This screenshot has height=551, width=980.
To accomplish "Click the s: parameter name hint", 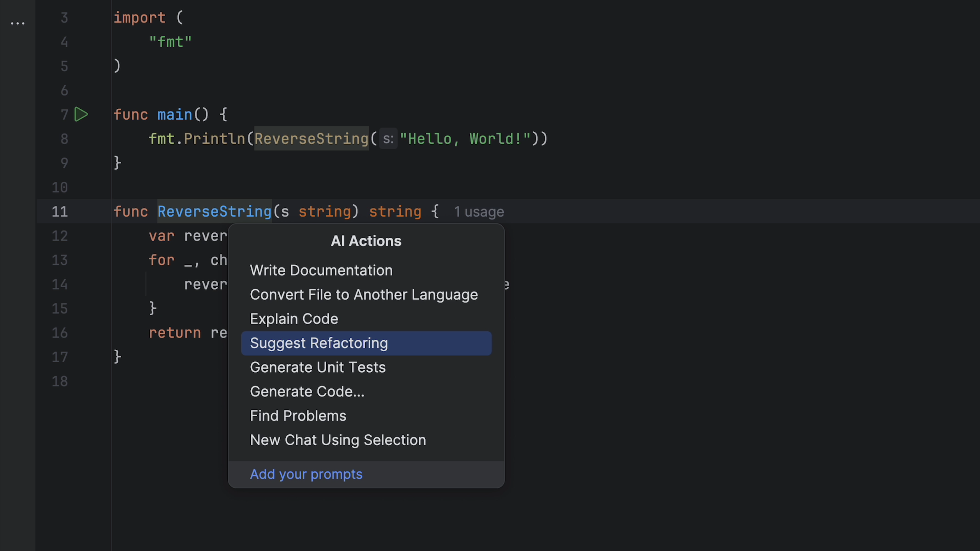I will tap(388, 139).
